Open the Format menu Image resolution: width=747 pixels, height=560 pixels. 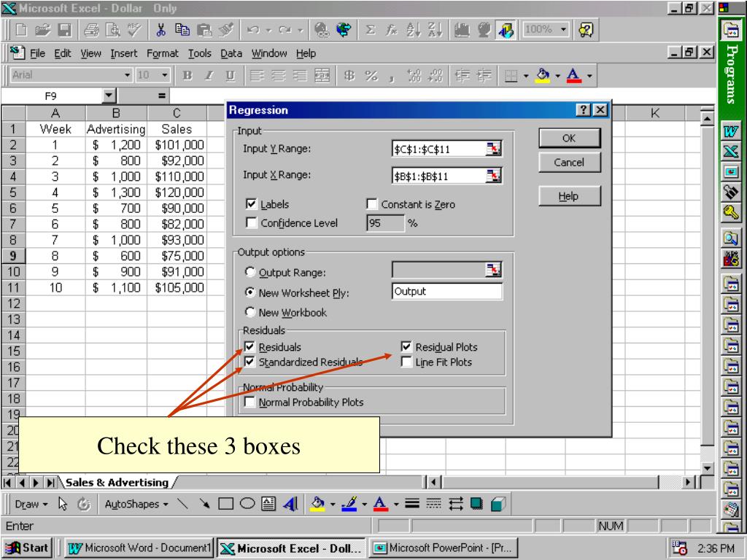point(163,53)
